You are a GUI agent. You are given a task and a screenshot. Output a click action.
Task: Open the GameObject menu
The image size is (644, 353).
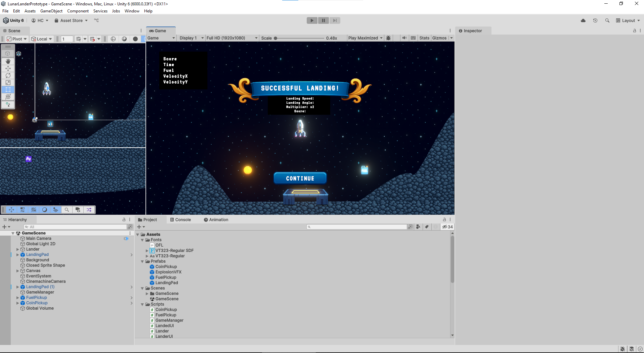click(51, 11)
